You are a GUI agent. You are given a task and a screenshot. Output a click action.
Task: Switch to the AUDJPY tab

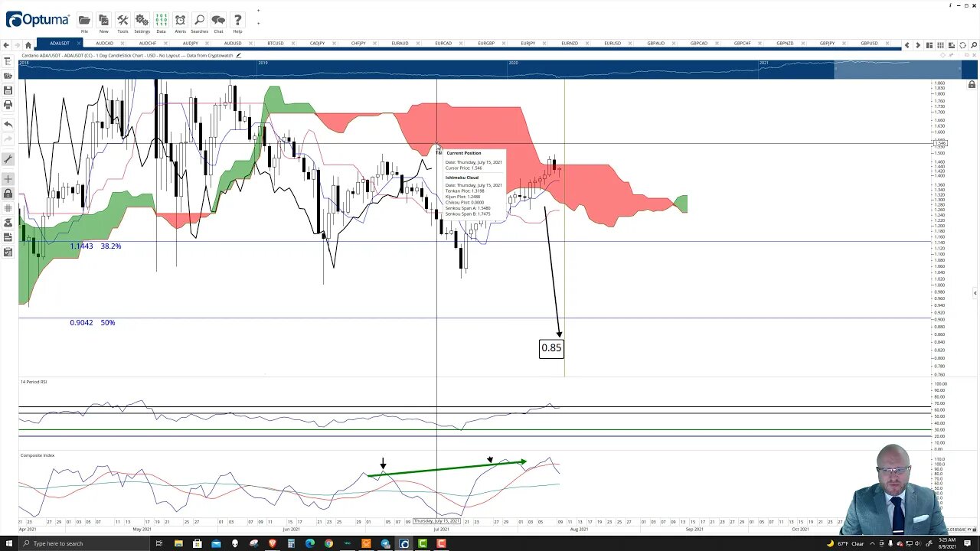190,44
